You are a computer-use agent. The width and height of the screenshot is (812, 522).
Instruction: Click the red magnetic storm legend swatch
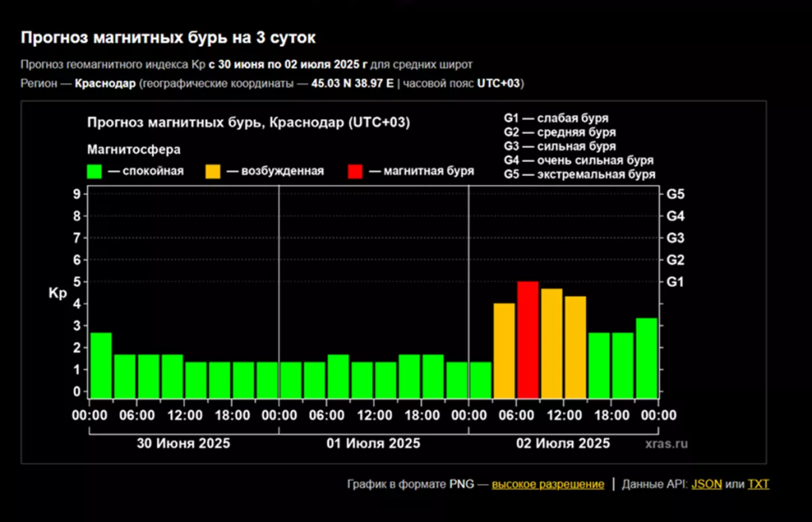pos(355,171)
